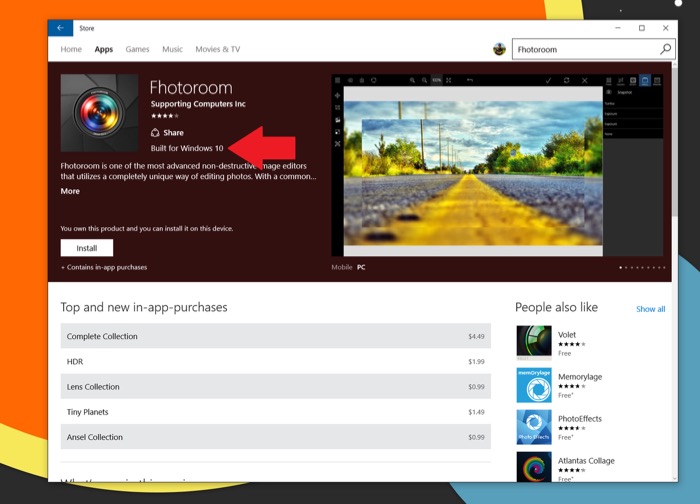Image resolution: width=700 pixels, height=504 pixels.
Task: Select PC screenshot view
Action: tap(361, 267)
